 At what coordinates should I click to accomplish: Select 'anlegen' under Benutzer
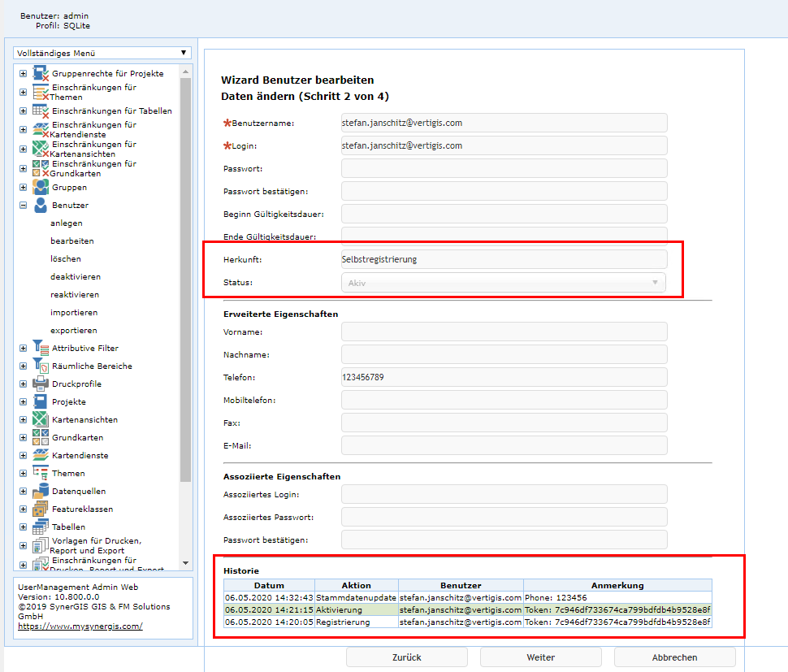(x=66, y=223)
